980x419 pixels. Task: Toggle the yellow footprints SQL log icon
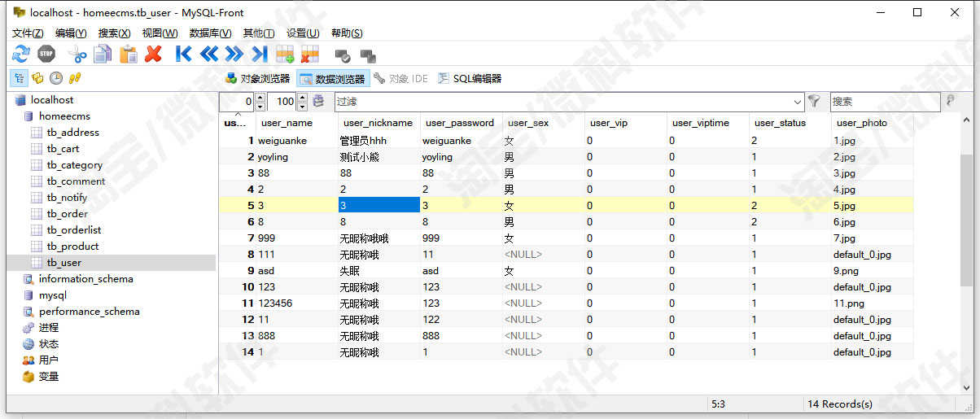pos(75,78)
